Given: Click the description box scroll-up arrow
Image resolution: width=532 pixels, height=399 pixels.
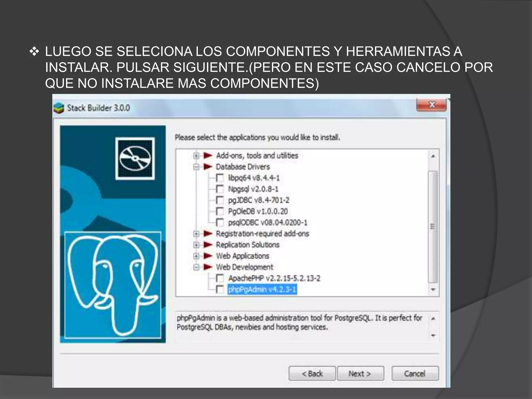Looking at the screenshot, I should tap(433, 319).
